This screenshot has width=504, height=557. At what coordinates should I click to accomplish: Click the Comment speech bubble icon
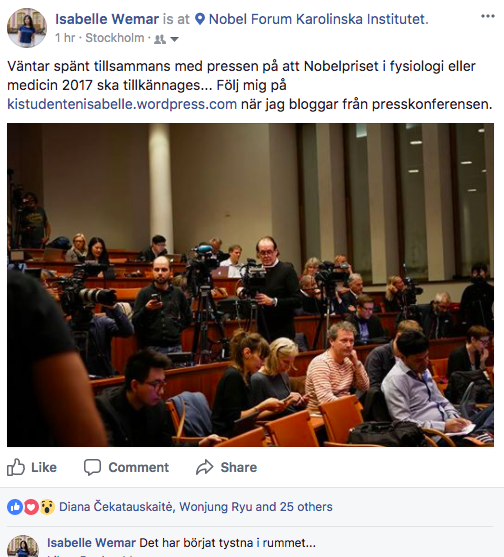tap(92, 467)
